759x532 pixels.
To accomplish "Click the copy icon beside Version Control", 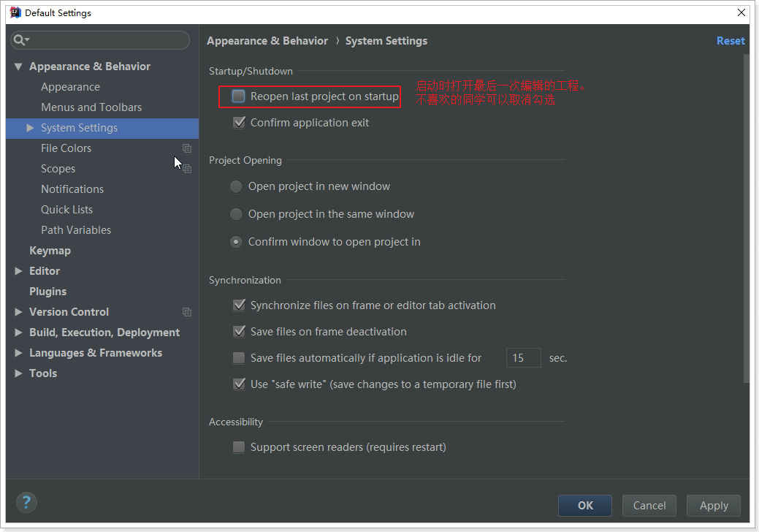I will [x=187, y=312].
